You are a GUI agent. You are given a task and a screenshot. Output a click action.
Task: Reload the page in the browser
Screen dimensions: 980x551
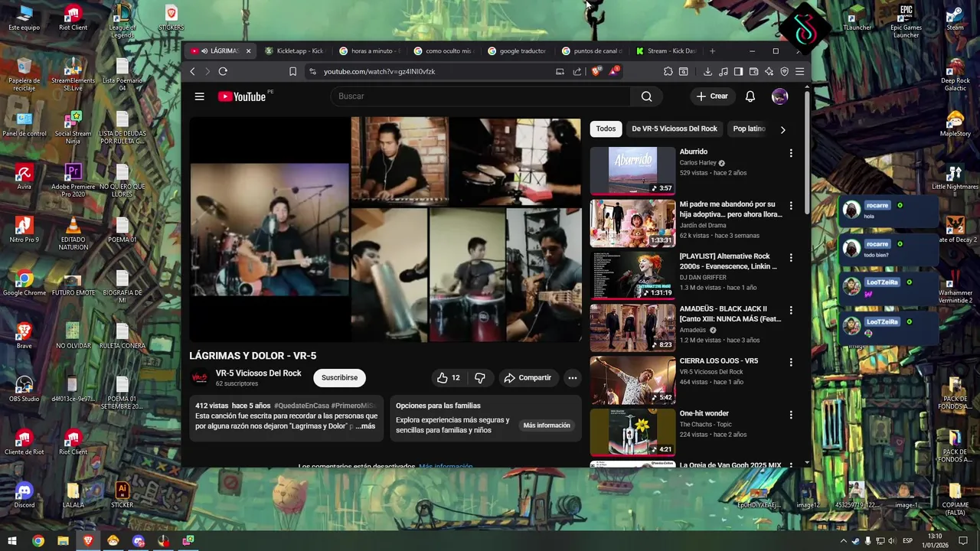point(223,71)
